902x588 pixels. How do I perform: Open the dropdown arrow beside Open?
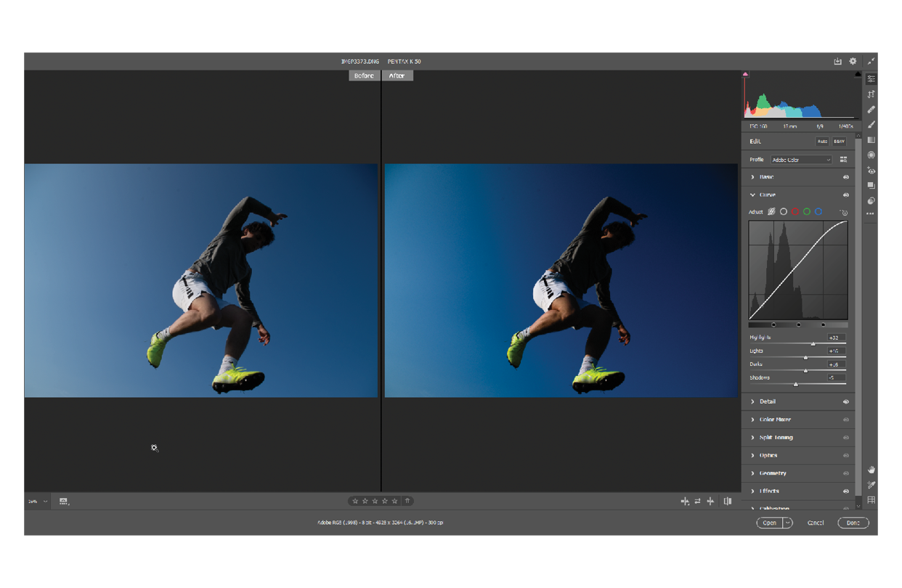pos(788,523)
